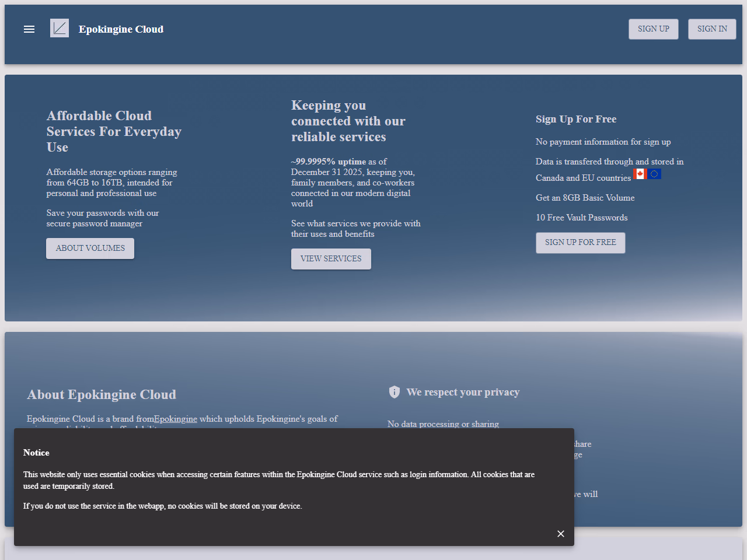Click the About Epokingine Cloud heading
This screenshot has width=747, height=560.
[102, 395]
